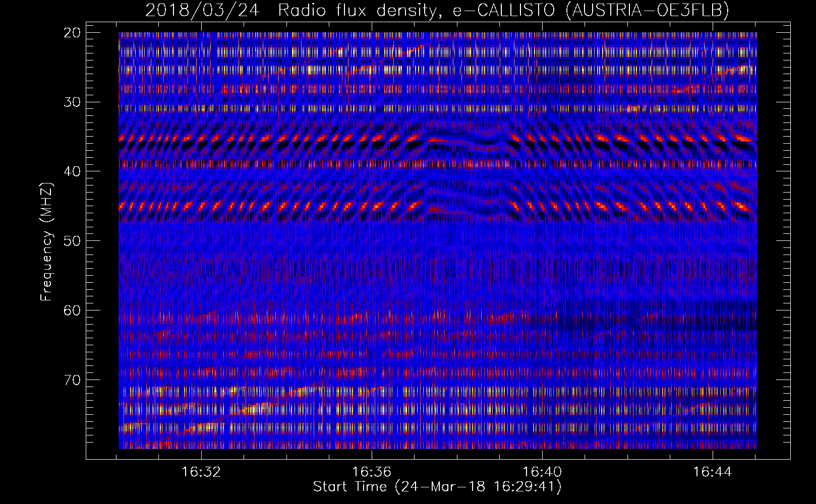
Task: Click the "Frequency (MHZ)" y-axis label
Action: pos(46,242)
